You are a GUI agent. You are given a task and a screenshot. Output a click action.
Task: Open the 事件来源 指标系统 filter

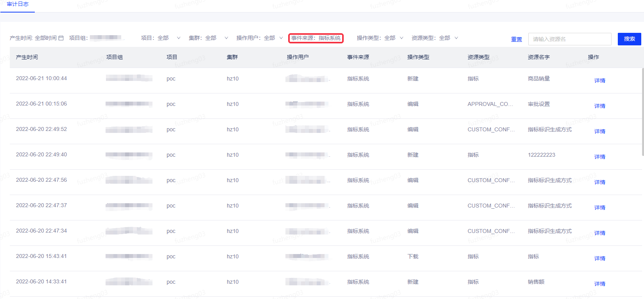click(316, 38)
